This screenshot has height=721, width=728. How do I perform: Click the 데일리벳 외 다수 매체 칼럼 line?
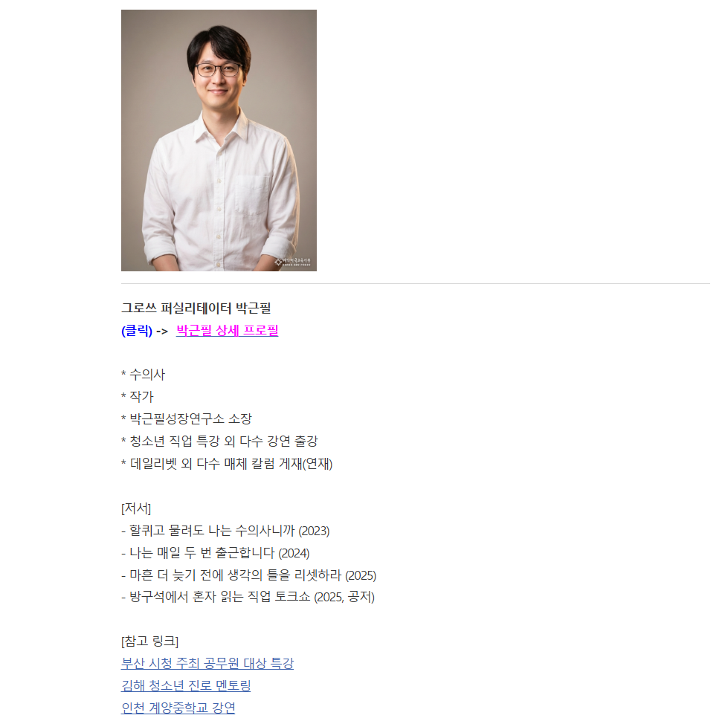[x=227, y=464]
